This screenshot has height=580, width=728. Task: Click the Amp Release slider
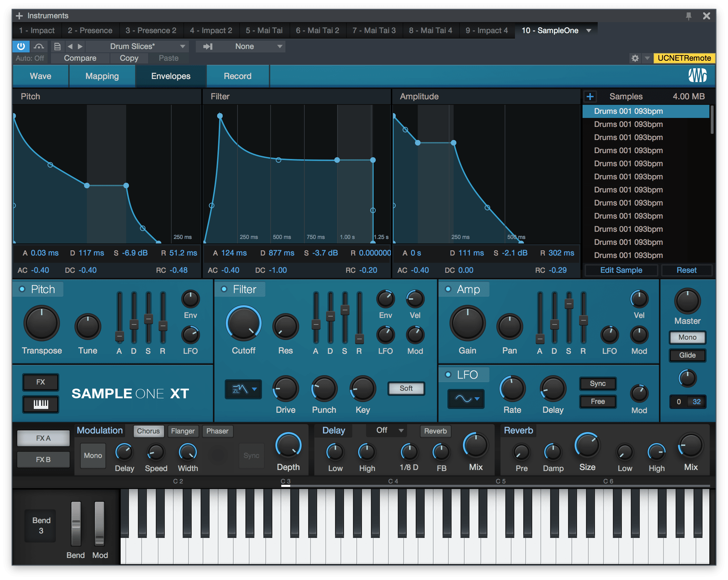click(583, 318)
